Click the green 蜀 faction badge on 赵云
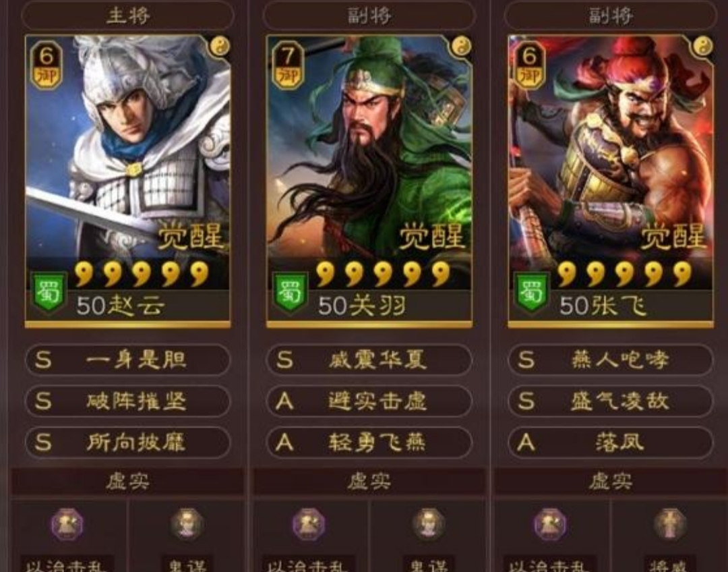The image size is (728, 572). tap(49, 293)
